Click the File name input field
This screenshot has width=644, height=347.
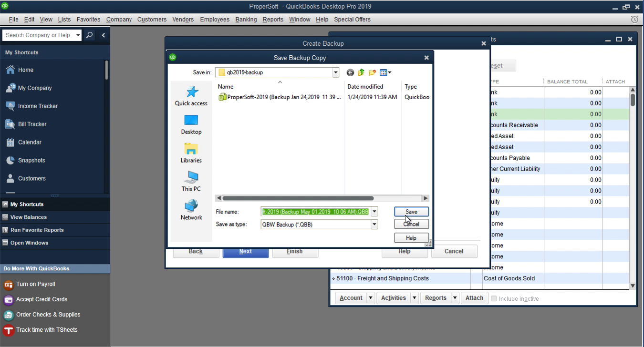click(316, 212)
